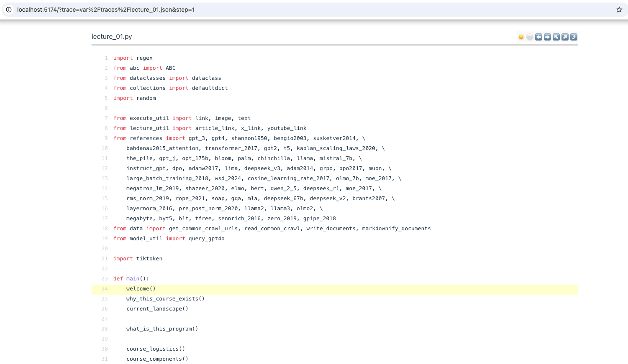Click the model_util import query_gpt4o line
628x364 pixels.
[169, 239]
